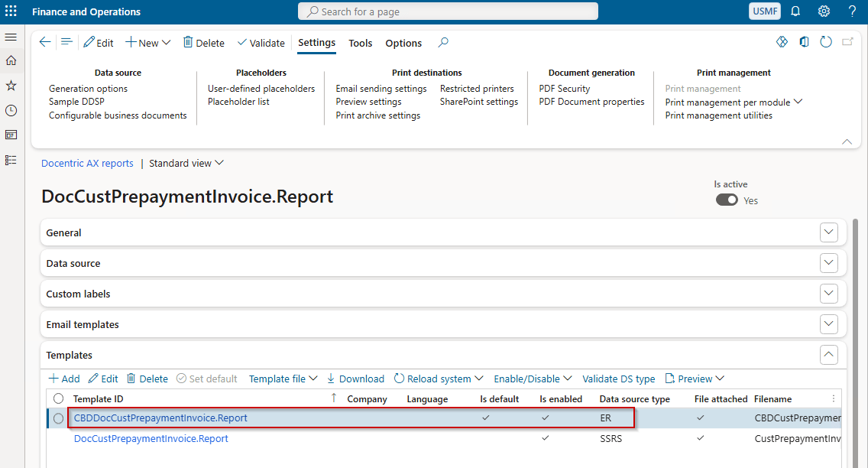Open Email sending settings
868x468 pixels.
381,89
